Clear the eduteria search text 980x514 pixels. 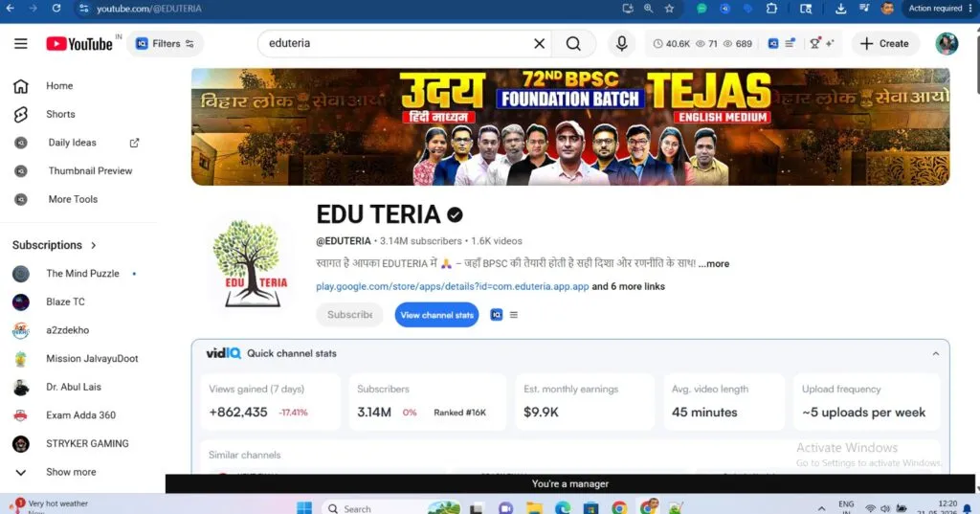coord(539,44)
